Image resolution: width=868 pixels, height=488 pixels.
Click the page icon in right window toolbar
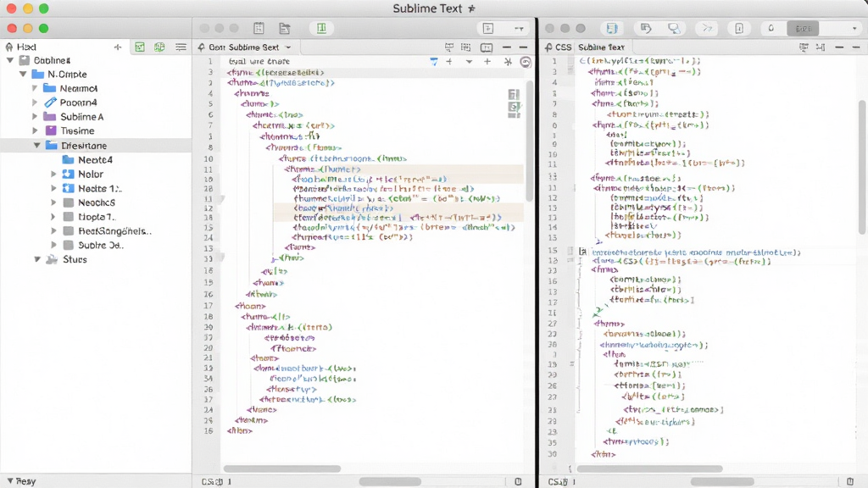point(739,28)
